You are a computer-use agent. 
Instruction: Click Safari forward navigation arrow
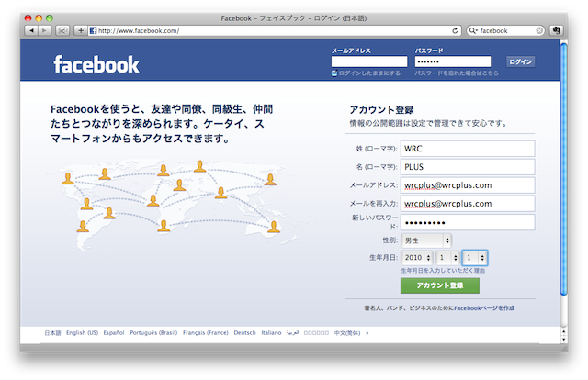(44, 30)
